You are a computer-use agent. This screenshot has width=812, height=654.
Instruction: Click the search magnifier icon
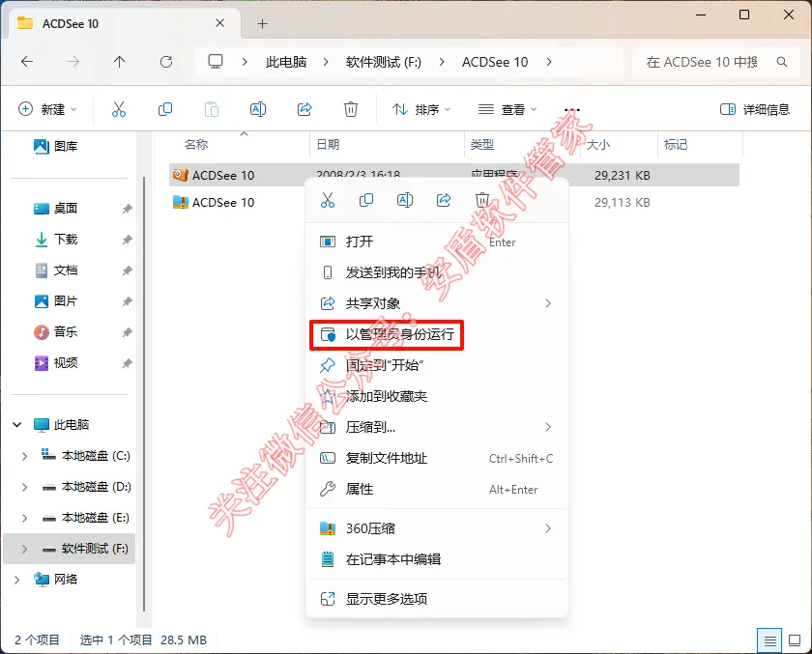pos(782,62)
